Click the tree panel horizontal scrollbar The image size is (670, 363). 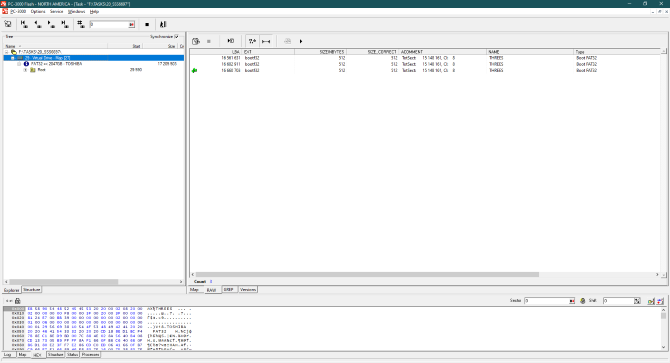[x=94, y=282]
